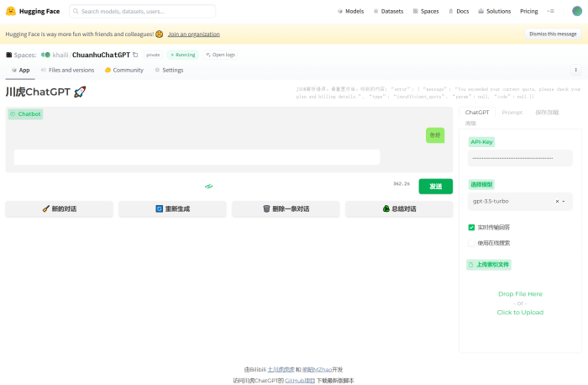
Task: Open Spaces from the top navigation
Action: [426, 12]
